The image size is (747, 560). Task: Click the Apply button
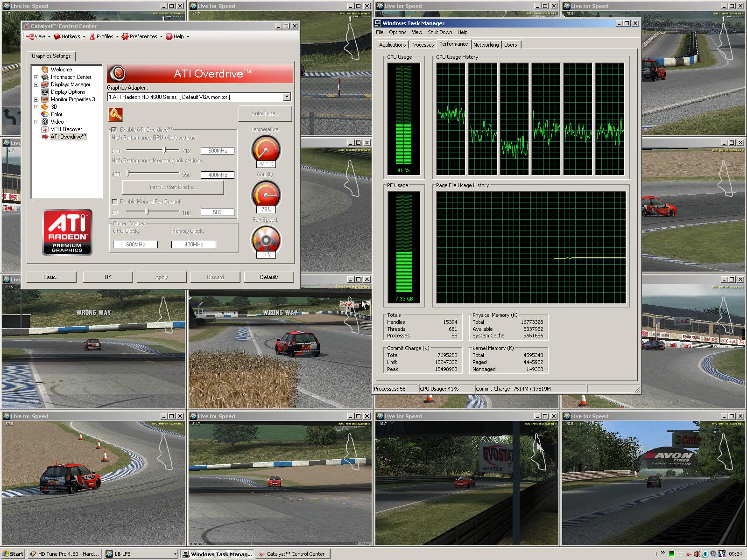pos(162,277)
